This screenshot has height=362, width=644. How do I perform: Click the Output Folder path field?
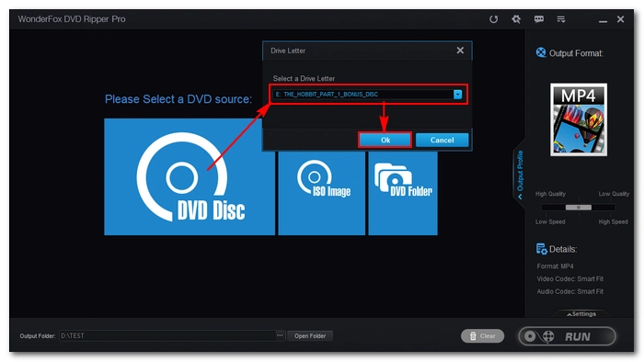tap(167, 335)
